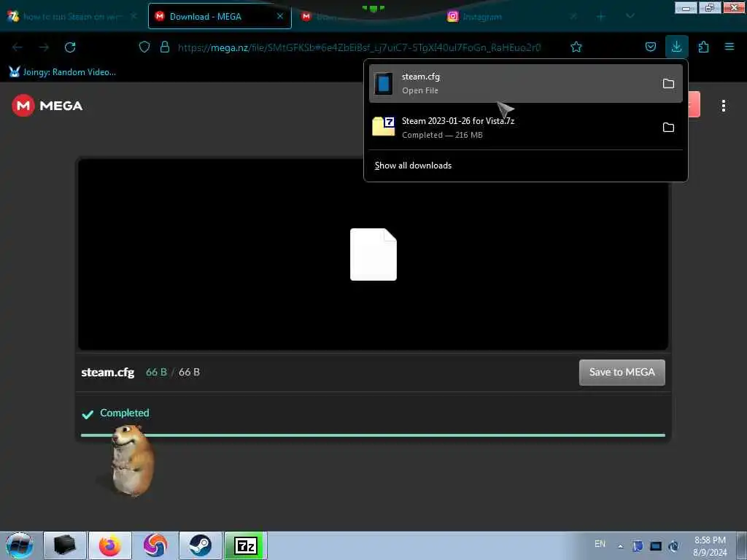Show hidden system tray icons
Screen dimensions: 747x560
[620, 546]
